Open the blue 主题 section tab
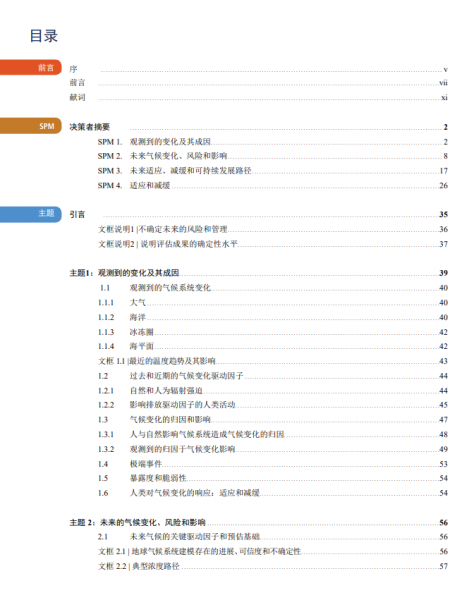 30,214
